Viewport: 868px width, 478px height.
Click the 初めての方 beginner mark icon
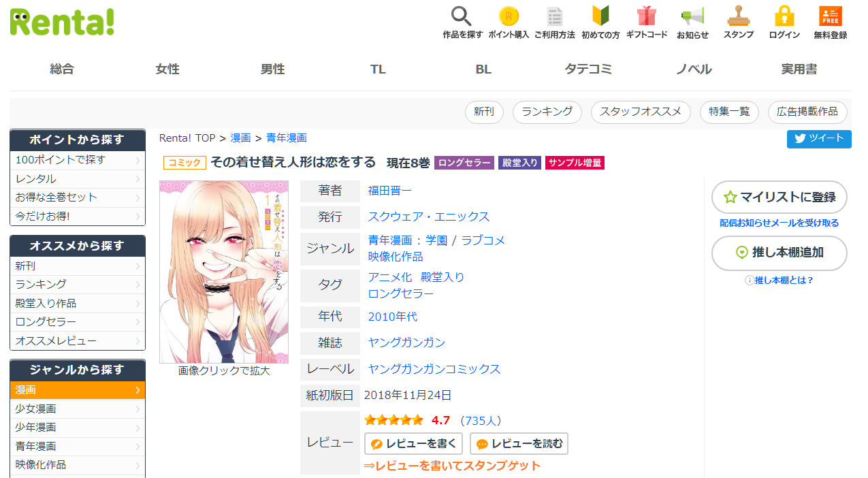tap(600, 16)
